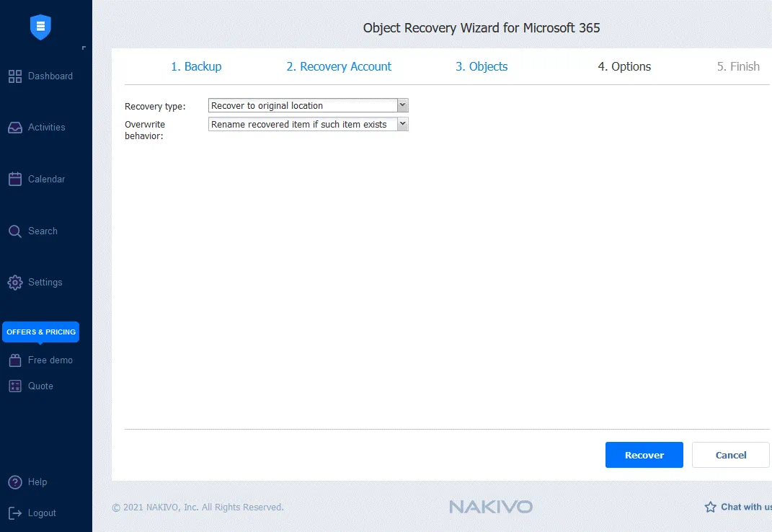
Task: Open Dashboard via its grid icon
Action: 14,76
